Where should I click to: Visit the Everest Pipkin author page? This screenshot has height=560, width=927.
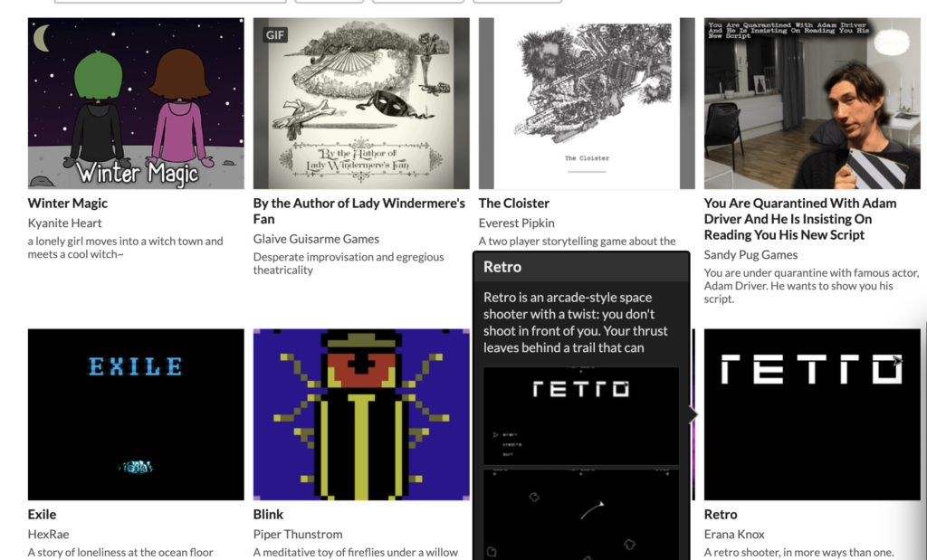click(517, 223)
